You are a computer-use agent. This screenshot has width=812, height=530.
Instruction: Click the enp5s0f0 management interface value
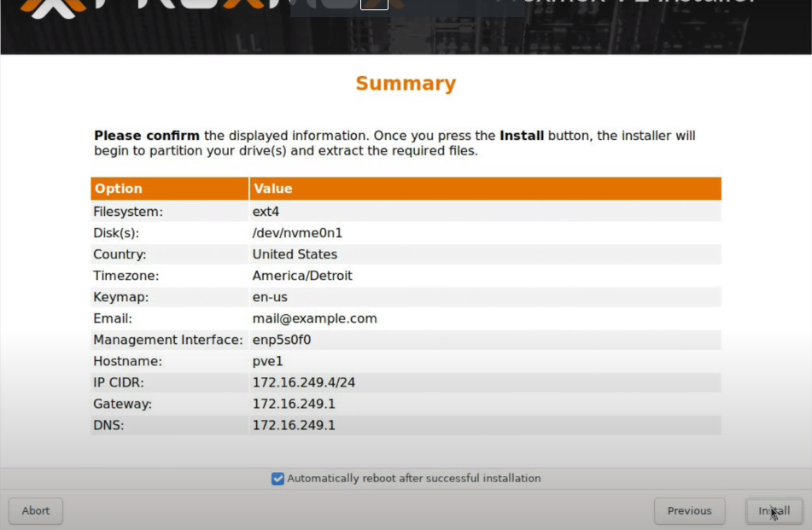(281, 340)
